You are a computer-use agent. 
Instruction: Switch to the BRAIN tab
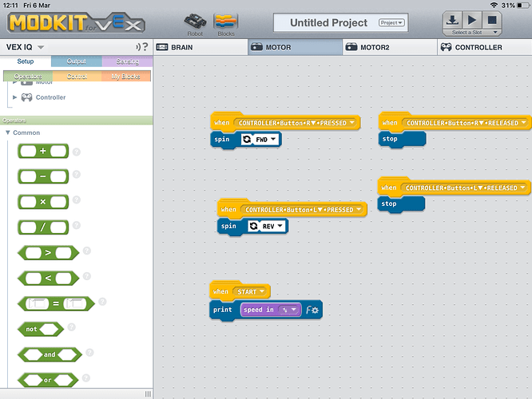200,47
